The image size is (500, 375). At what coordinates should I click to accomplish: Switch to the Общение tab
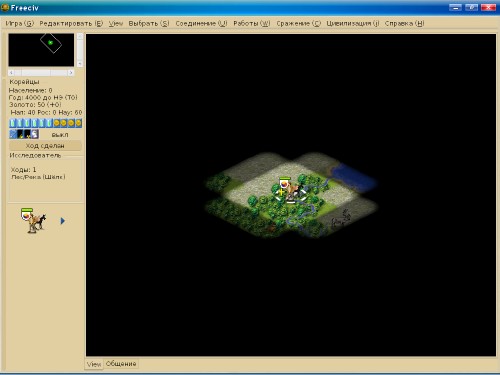pyautogui.click(x=121, y=364)
